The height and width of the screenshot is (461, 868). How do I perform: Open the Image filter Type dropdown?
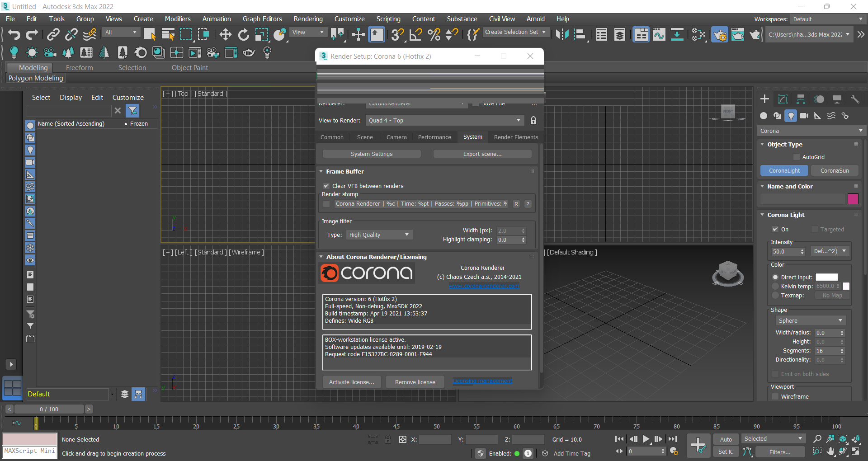379,235
